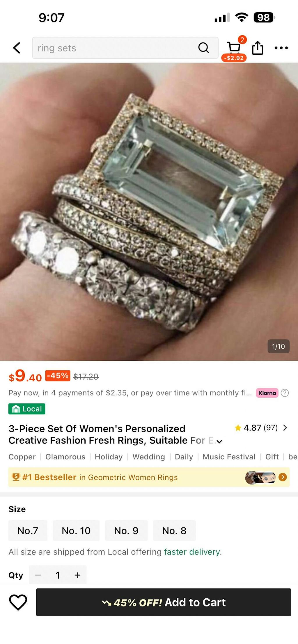Tap the search magnifier icon
The width and height of the screenshot is (298, 644).
[203, 48]
